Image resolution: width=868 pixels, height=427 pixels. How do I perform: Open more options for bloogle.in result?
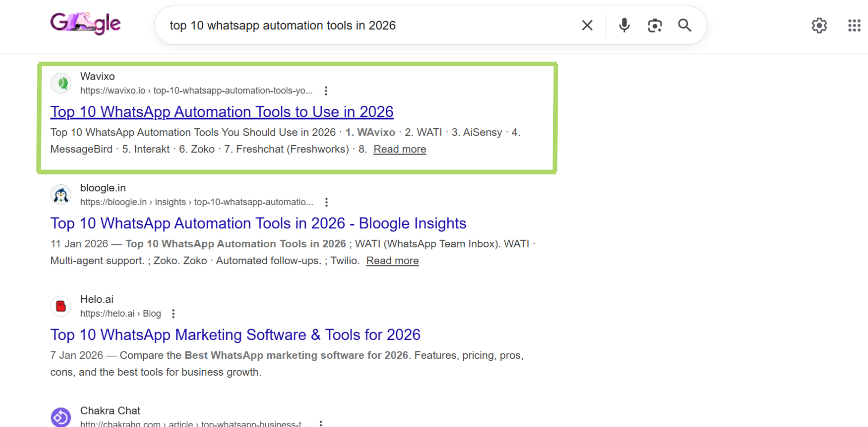pyautogui.click(x=326, y=202)
